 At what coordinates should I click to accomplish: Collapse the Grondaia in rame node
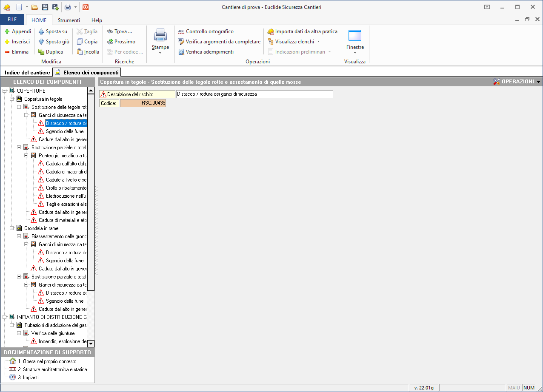tap(12, 228)
